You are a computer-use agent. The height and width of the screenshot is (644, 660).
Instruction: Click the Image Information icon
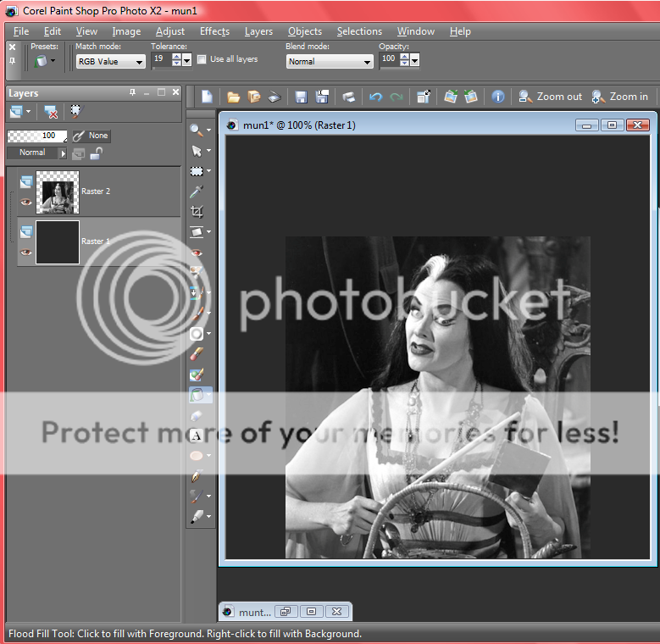click(498, 97)
